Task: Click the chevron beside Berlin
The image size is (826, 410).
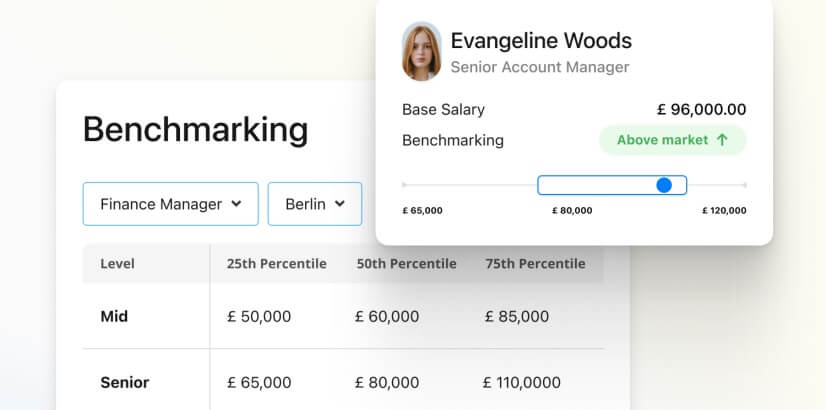Action: (340, 204)
